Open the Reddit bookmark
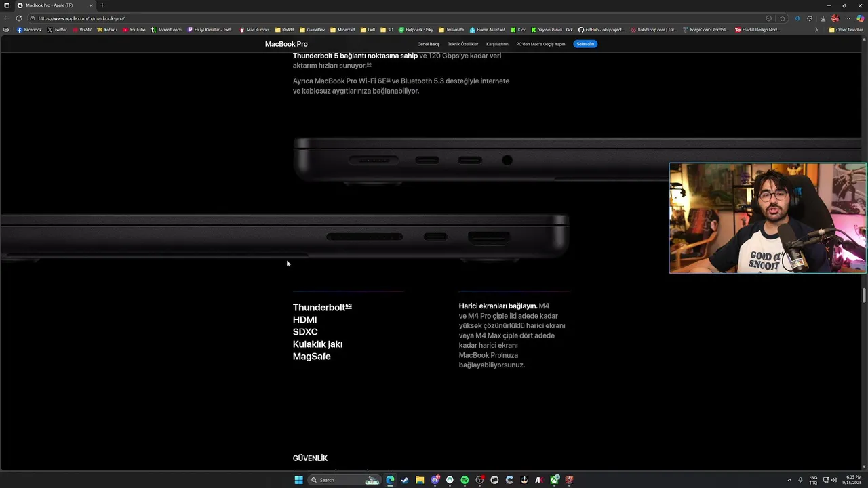The image size is (868, 488). click(285, 30)
